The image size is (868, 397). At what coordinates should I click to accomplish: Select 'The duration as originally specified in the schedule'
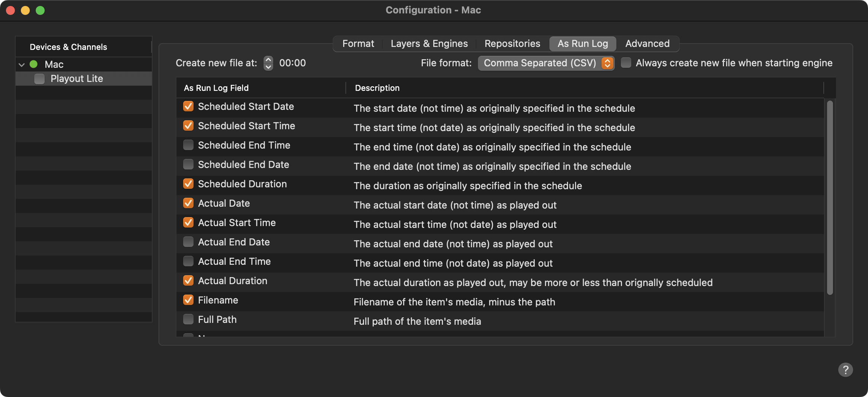pyautogui.click(x=468, y=186)
